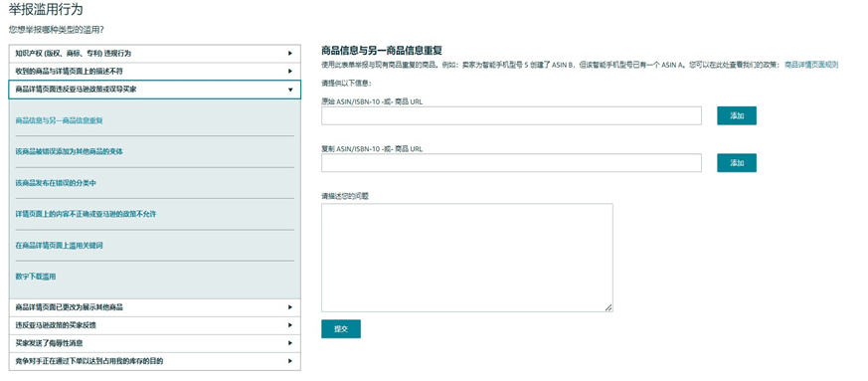Focus the 请描述您的问题 text area
Viewport: 868px width, 381px height.
tap(467, 258)
